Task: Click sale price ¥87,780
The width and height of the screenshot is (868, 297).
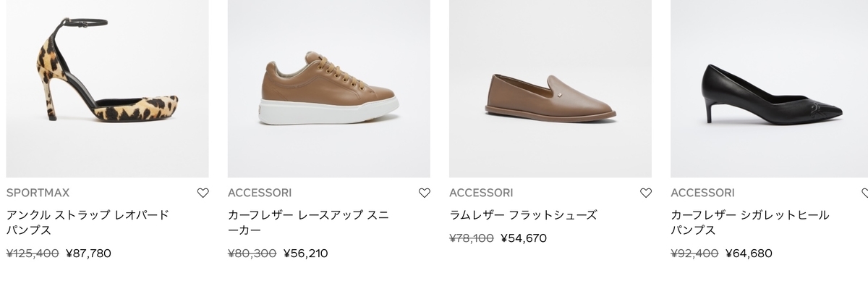Action: click(x=88, y=254)
